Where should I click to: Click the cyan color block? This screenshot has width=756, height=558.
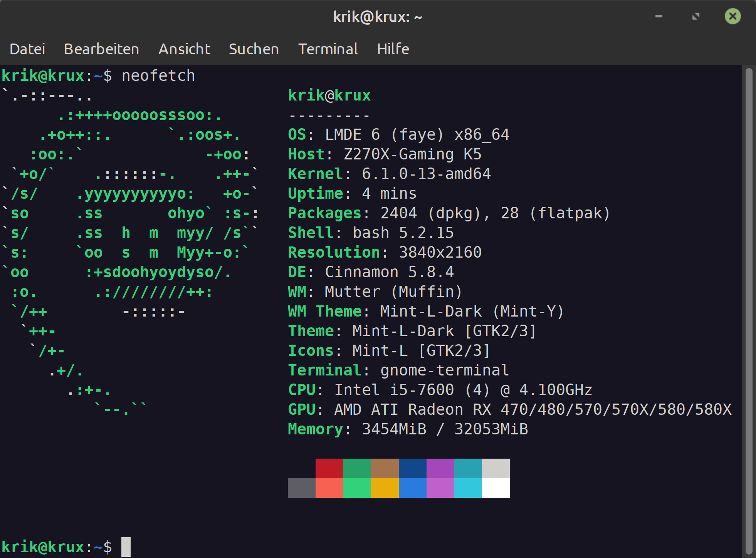click(x=468, y=488)
